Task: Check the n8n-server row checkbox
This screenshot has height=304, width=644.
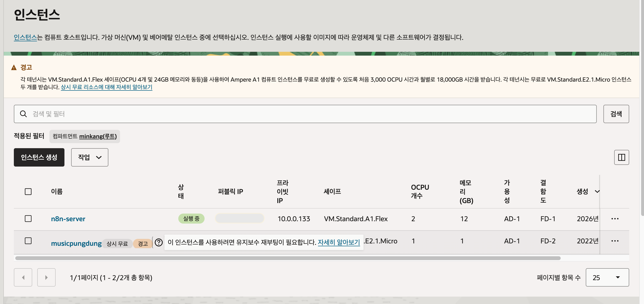Action: [28, 219]
